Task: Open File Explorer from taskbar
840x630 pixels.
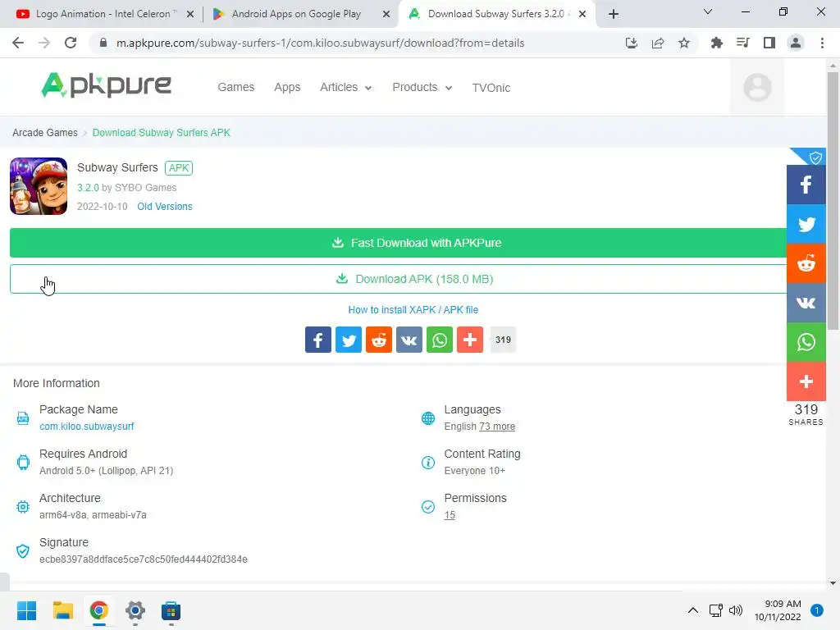Action: [62, 610]
